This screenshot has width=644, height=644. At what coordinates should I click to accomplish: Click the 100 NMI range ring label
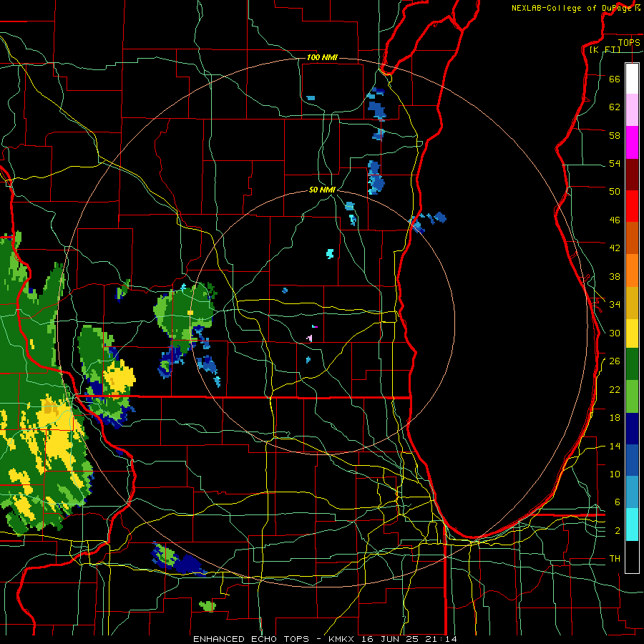pos(322,57)
